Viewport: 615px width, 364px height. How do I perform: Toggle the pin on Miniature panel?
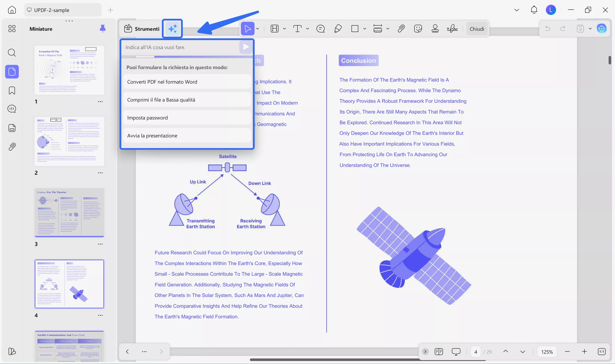pyautogui.click(x=102, y=29)
